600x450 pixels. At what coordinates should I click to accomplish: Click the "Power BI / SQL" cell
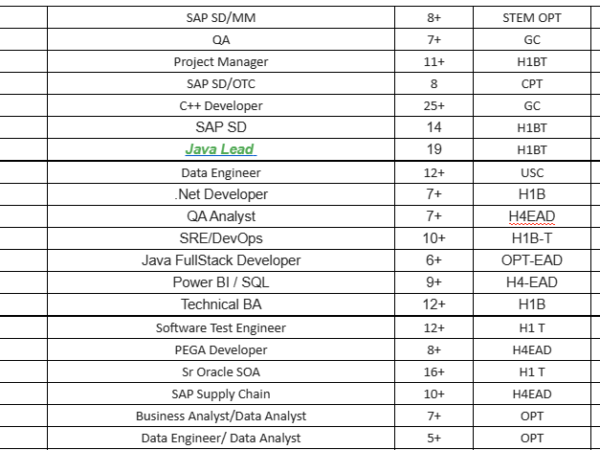[220, 282]
